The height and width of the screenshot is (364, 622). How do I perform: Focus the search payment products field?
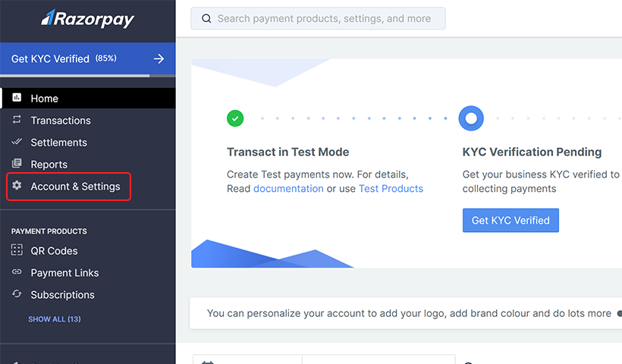click(x=318, y=19)
